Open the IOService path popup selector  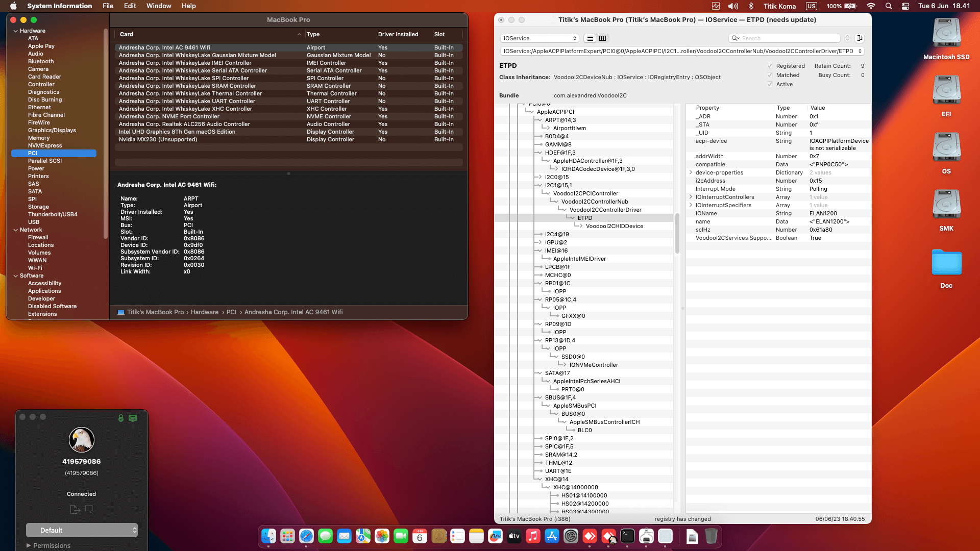(682, 51)
